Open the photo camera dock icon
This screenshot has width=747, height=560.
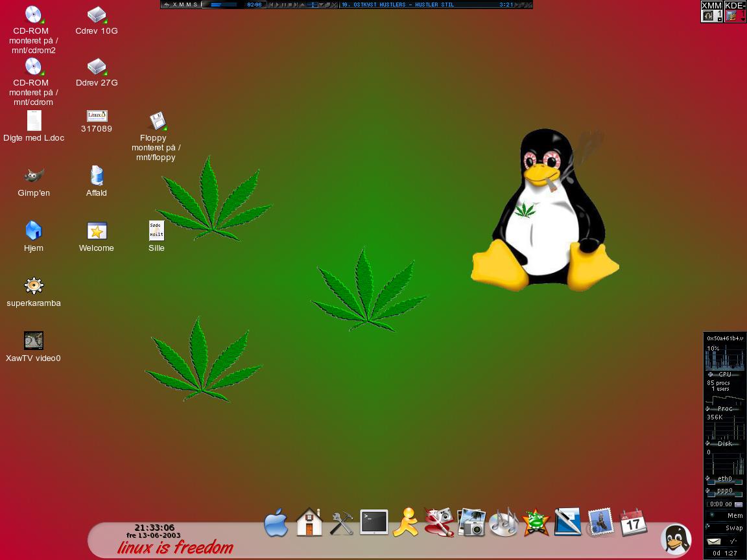point(471,522)
